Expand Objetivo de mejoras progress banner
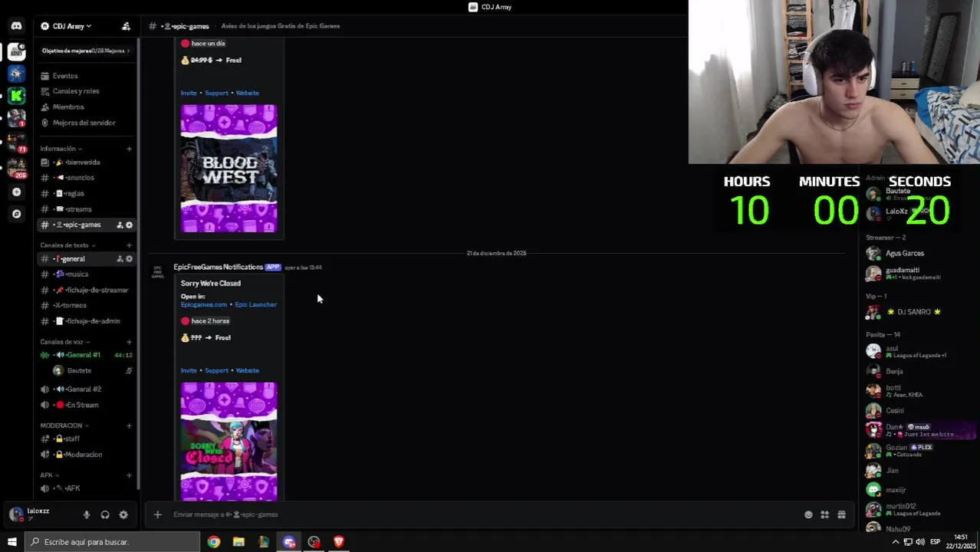This screenshot has height=552, width=980. [86, 51]
